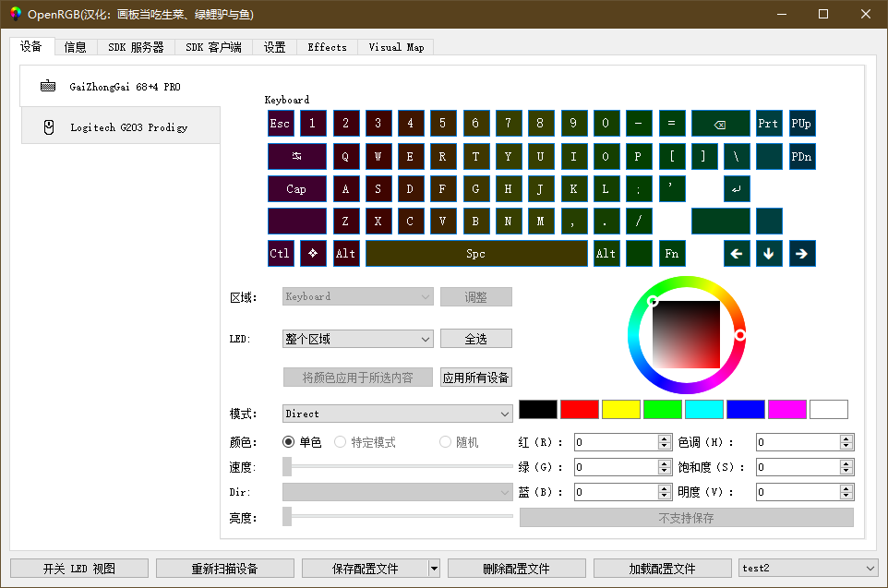
Task: Pick the cyan color swatch
Action: 703,409
